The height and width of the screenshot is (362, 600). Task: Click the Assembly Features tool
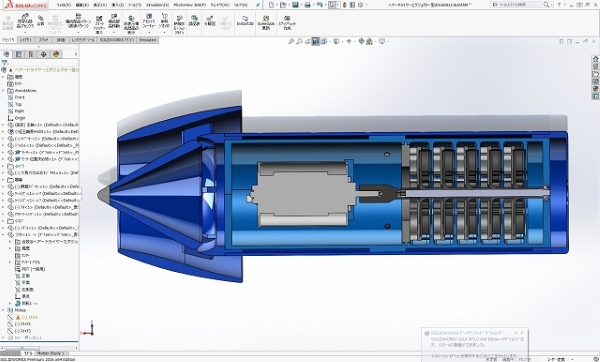149,23
